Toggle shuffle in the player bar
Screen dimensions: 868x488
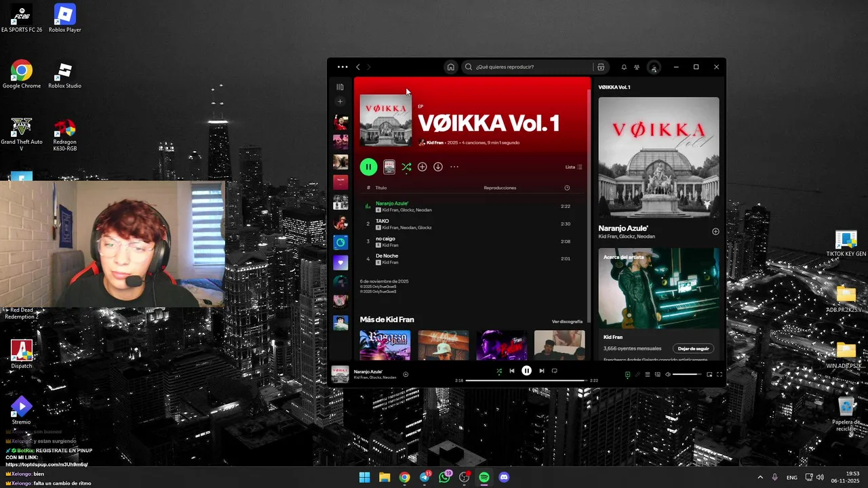pos(499,371)
